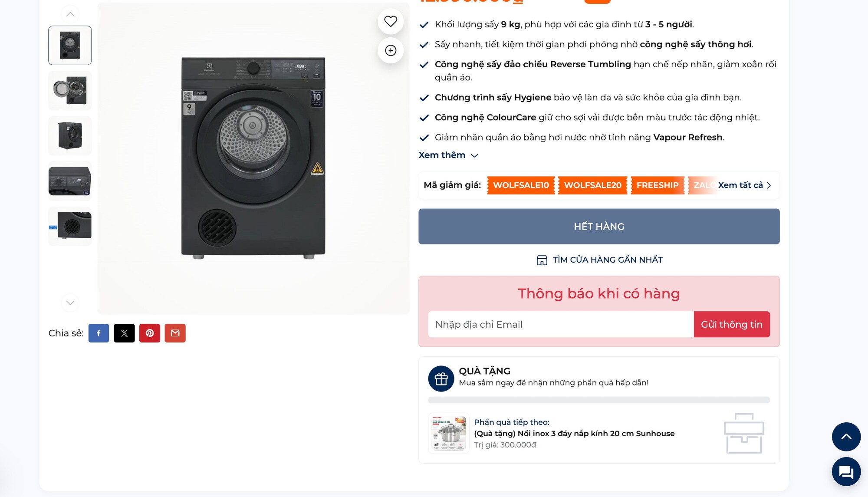
Task: Select WOLFSALE10 discount code
Action: pos(521,185)
